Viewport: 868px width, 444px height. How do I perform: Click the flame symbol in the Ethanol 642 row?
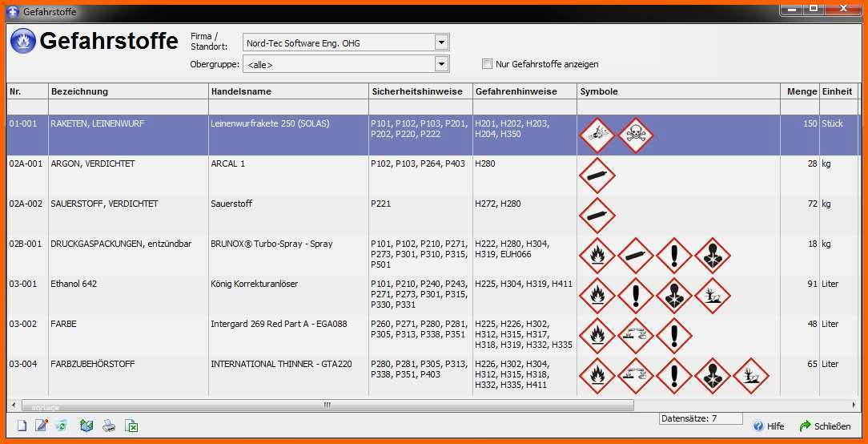pos(597,296)
